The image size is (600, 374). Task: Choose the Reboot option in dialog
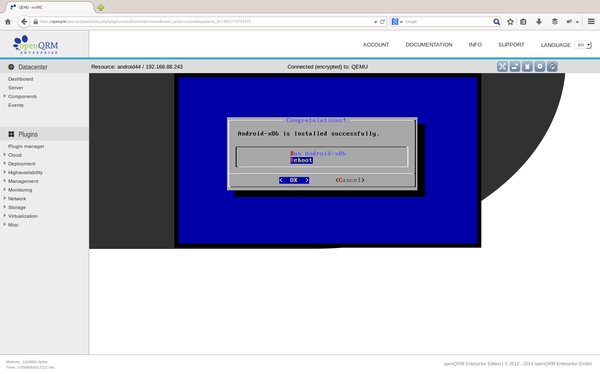point(302,160)
